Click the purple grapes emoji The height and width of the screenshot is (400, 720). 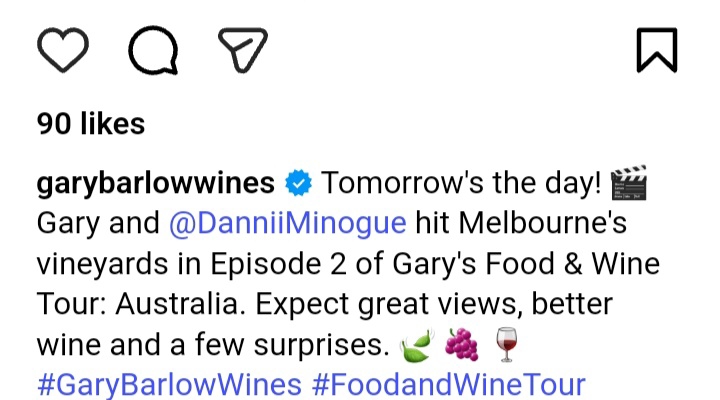(x=461, y=344)
